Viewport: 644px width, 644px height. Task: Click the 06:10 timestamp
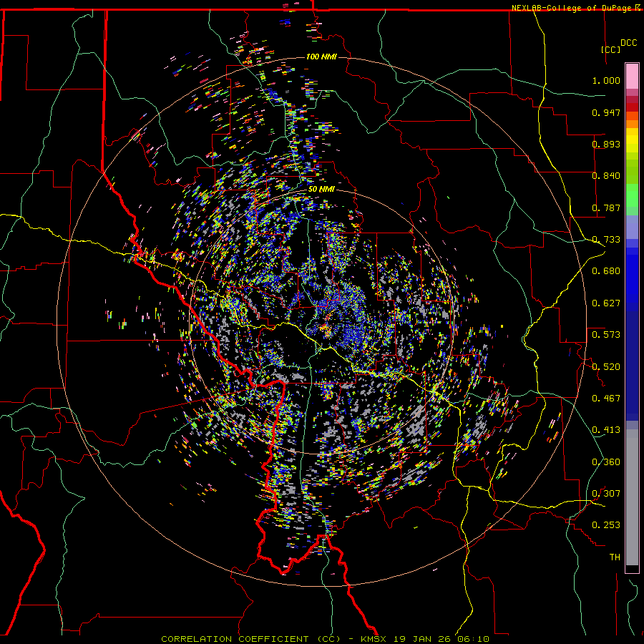click(473, 639)
